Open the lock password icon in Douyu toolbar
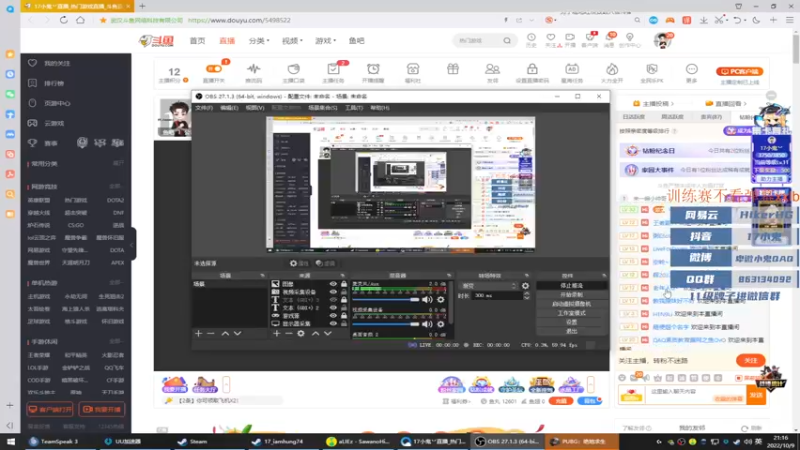The height and width of the screenshot is (450, 800). point(532,69)
